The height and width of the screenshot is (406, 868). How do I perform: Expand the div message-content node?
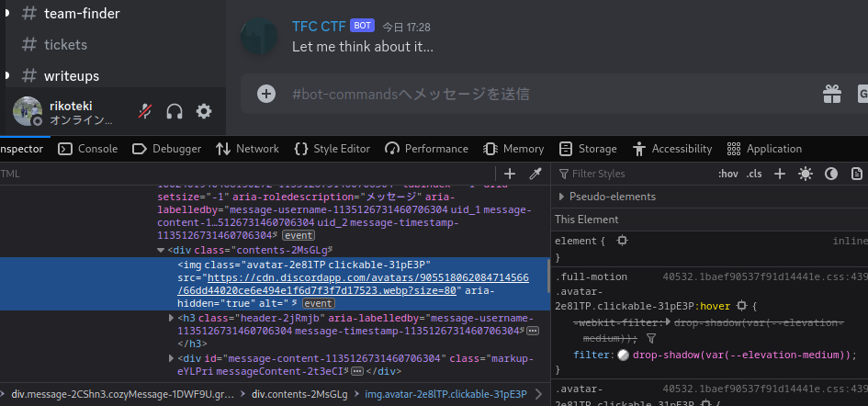(172, 358)
